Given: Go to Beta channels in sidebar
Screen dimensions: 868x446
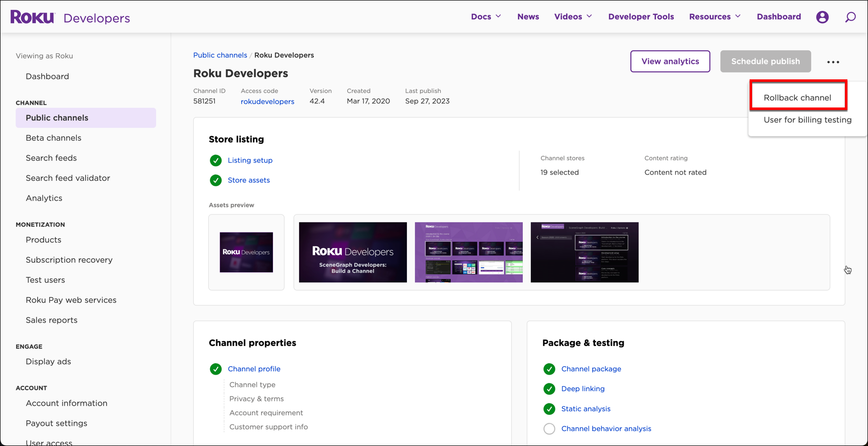Looking at the screenshot, I should (x=54, y=138).
